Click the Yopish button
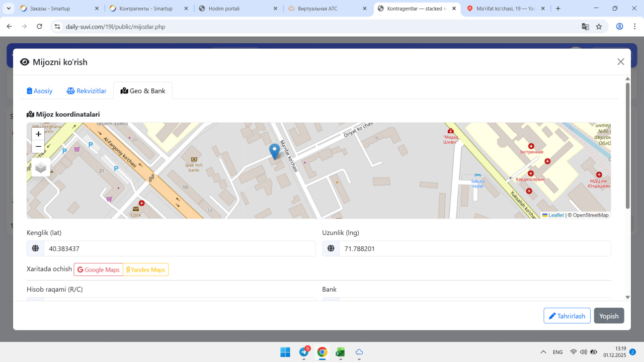Viewport: 644px width, 362px height. (x=609, y=316)
